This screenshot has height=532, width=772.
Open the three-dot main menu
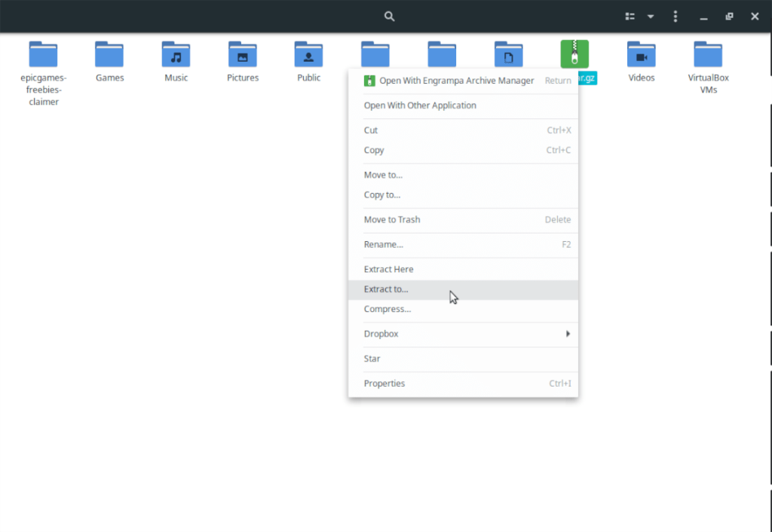675,17
